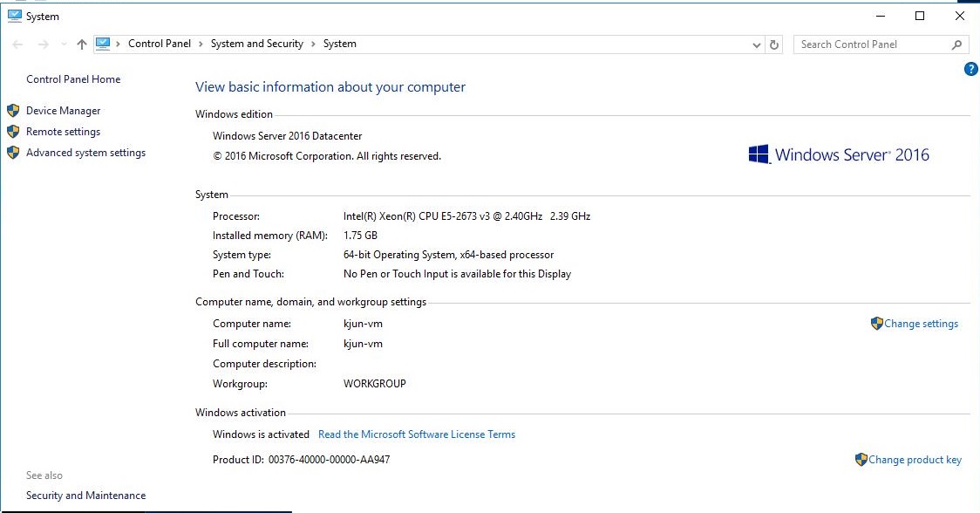
Task: Click the Back navigation arrow
Action: 17,44
